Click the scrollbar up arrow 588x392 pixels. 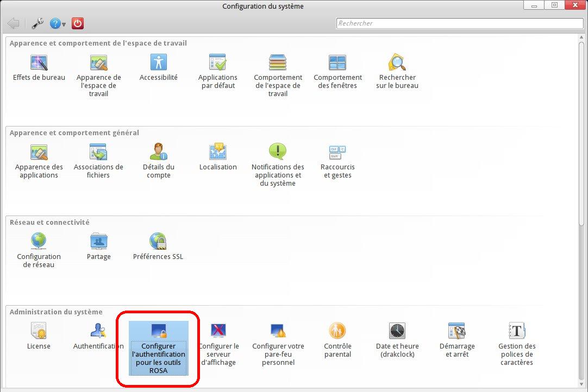[x=581, y=37]
